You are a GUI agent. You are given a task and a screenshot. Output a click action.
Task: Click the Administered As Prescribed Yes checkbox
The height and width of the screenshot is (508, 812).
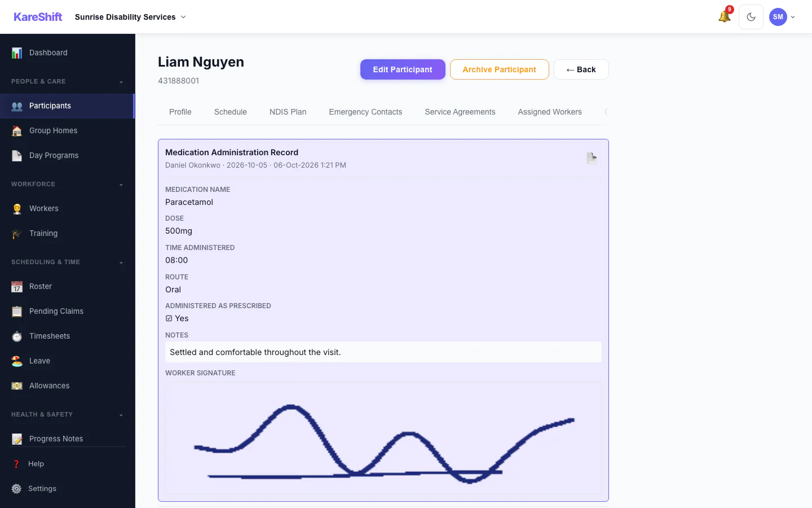click(169, 318)
